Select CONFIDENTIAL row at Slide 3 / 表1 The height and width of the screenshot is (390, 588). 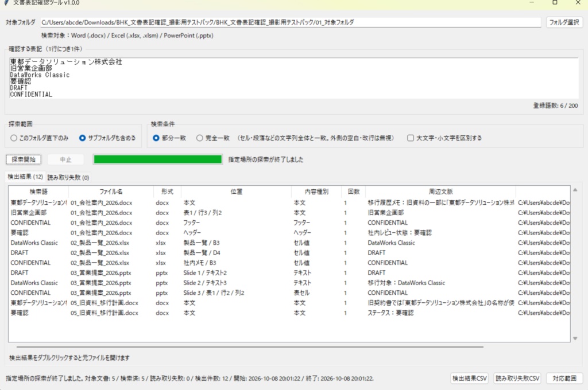coord(289,293)
